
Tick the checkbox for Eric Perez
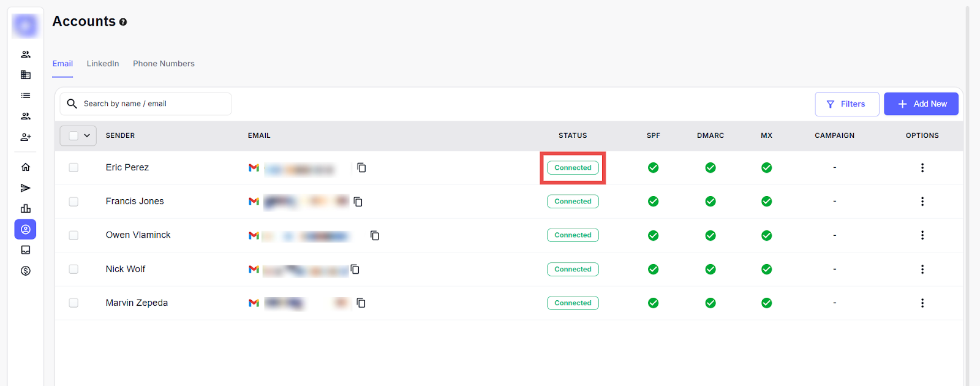73,168
